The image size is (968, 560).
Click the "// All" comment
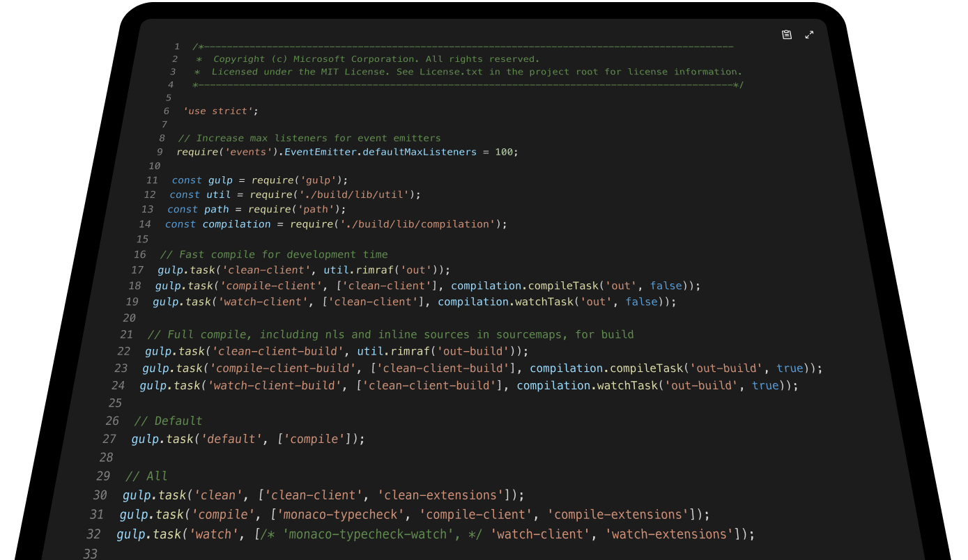pyautogui.click(x=146, y=476)
